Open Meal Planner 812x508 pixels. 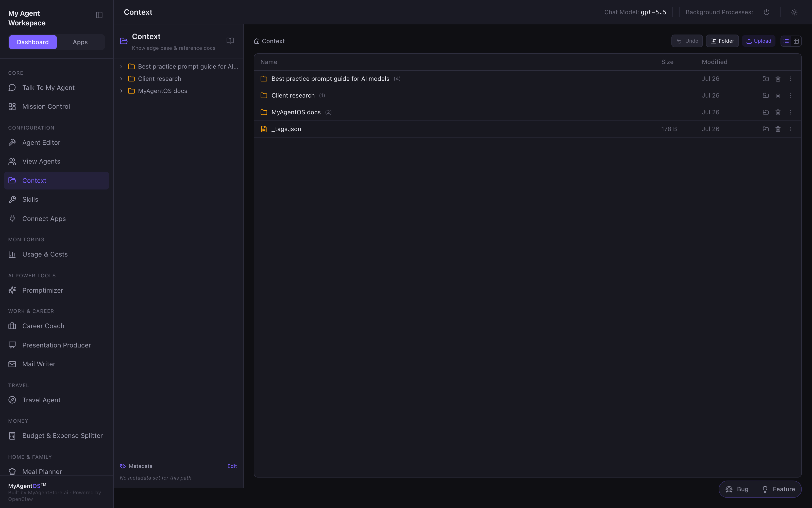pos(56,471)
